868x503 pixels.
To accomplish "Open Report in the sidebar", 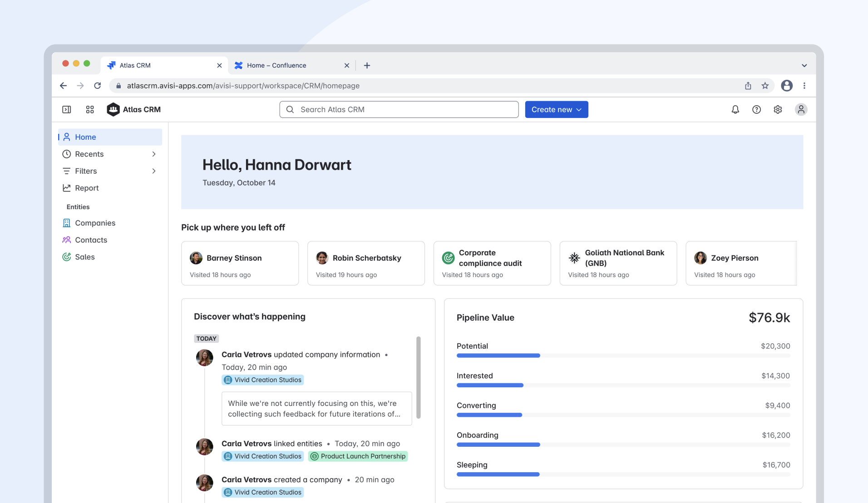I will coord(110,188).
